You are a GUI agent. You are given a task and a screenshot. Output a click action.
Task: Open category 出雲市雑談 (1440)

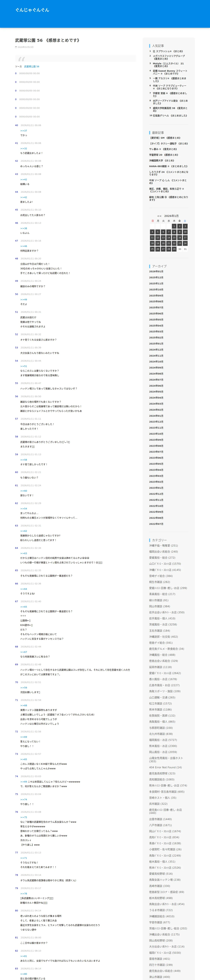(x=160, y=819)
